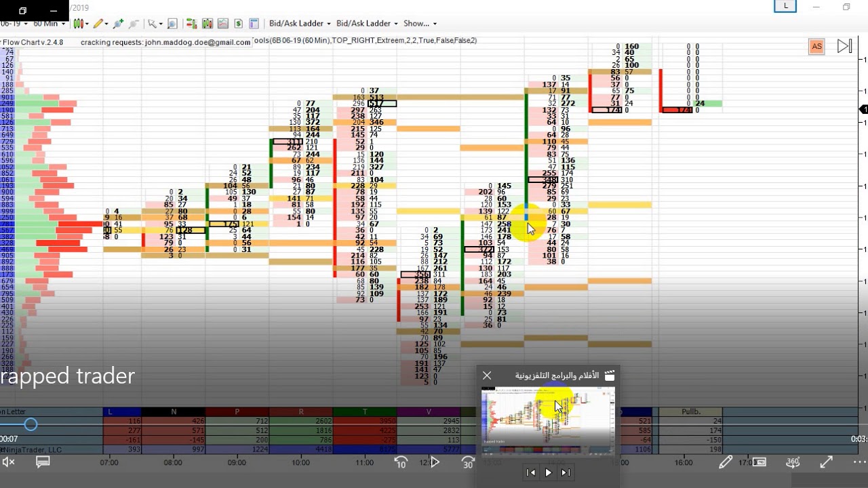Select the Pullb. column header

[x=691, y=411]
